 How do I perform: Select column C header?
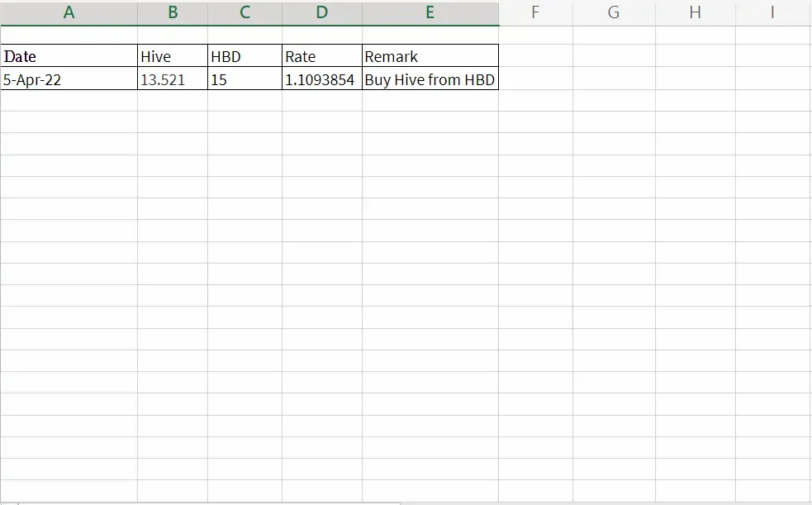pyautogui.click(x=245, y=12)
